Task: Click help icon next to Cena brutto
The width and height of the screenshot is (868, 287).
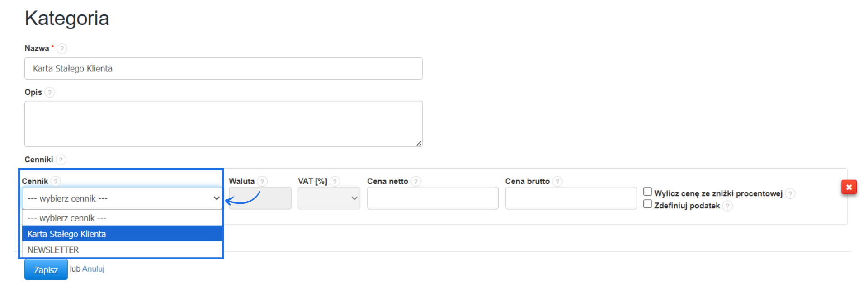Action: point(557,181)
